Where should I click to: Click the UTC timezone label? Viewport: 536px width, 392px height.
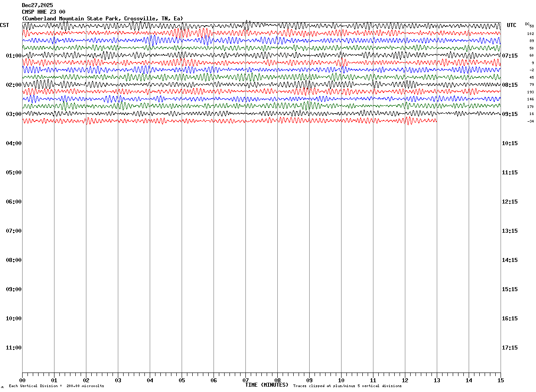click(x=512, y=25)
